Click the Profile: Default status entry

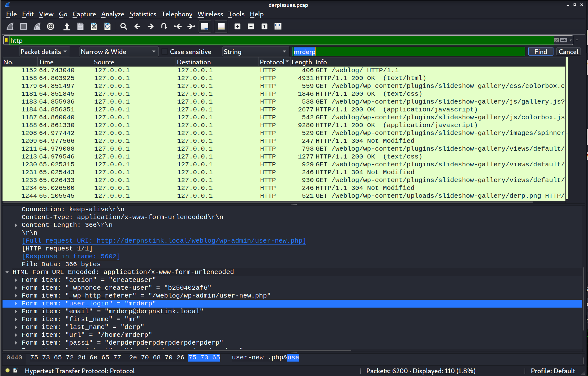(553, 371)
